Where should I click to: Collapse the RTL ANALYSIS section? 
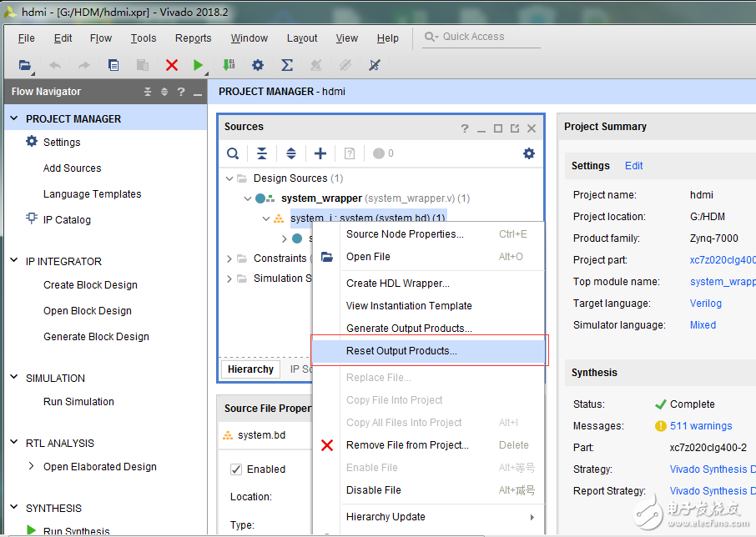coord(14,442)
